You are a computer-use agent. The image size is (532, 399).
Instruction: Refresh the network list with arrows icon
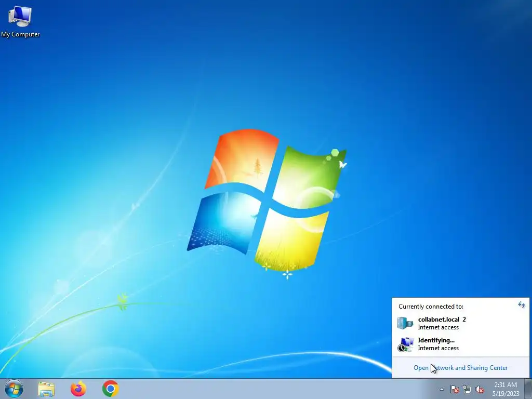(x=522, y=305)
